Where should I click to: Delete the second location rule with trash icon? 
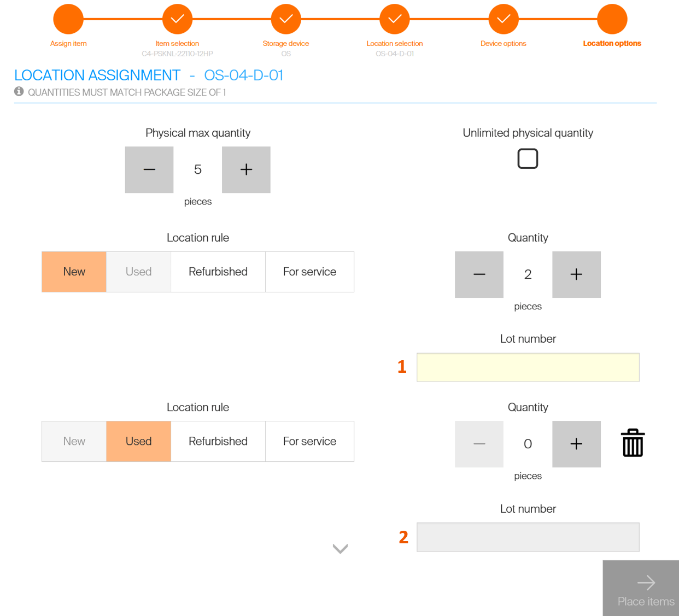click(633, 443)
